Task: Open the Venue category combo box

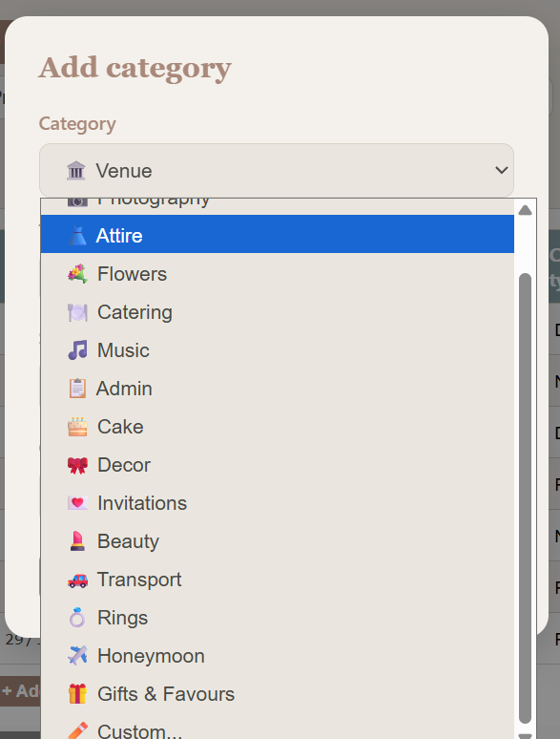Action: [277, 170]
